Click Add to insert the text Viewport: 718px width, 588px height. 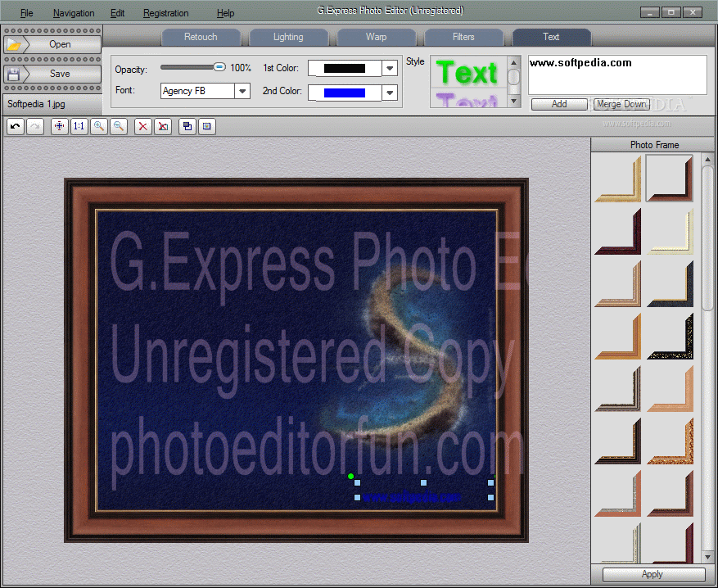pos(559,104)
